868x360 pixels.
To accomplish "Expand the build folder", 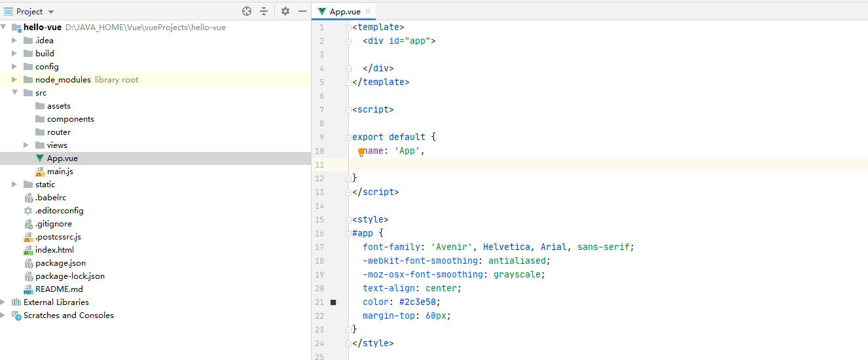I will (15, 54).
